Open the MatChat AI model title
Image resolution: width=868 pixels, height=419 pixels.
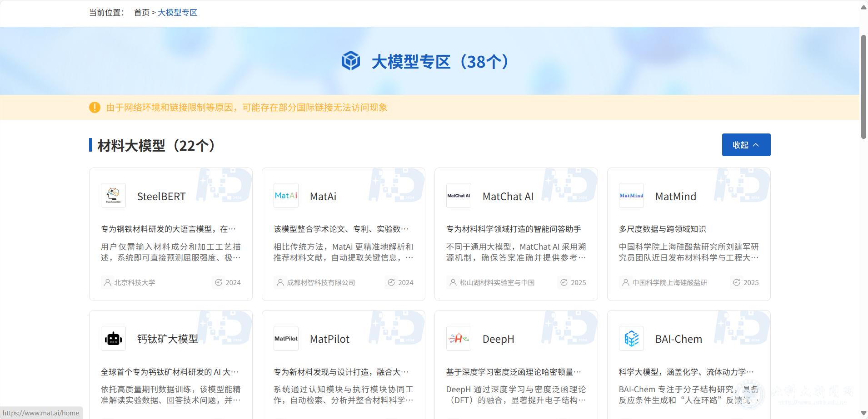[508, 197]
